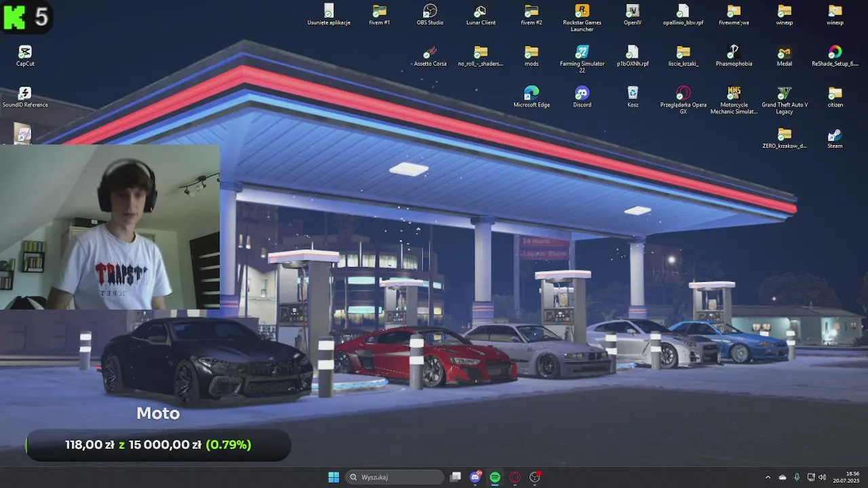Open the Windows Start menu
The height and width of the screenshot is (488, 868).
coord(334,477)
